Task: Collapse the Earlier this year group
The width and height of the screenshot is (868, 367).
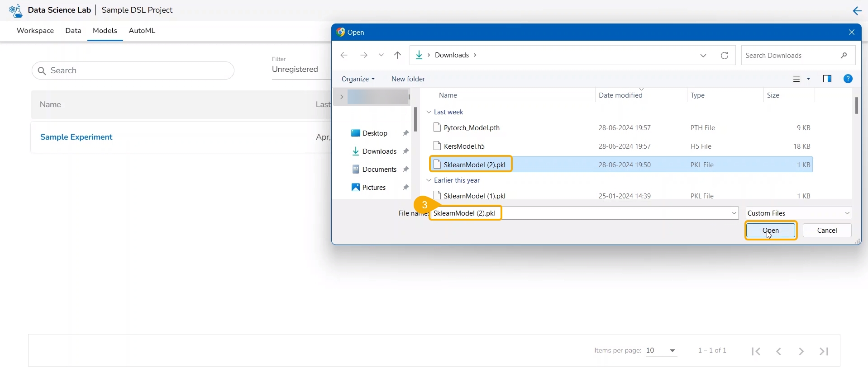Action: pyautogui.click(x=429, y=180)
